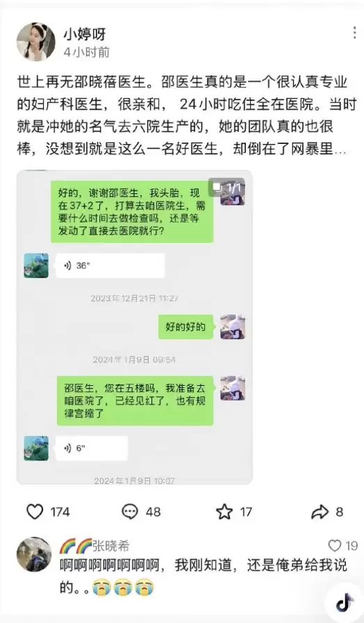Tap the comment count 48
The height and width of the screenshot is (623, 364).
pos(154,512)
